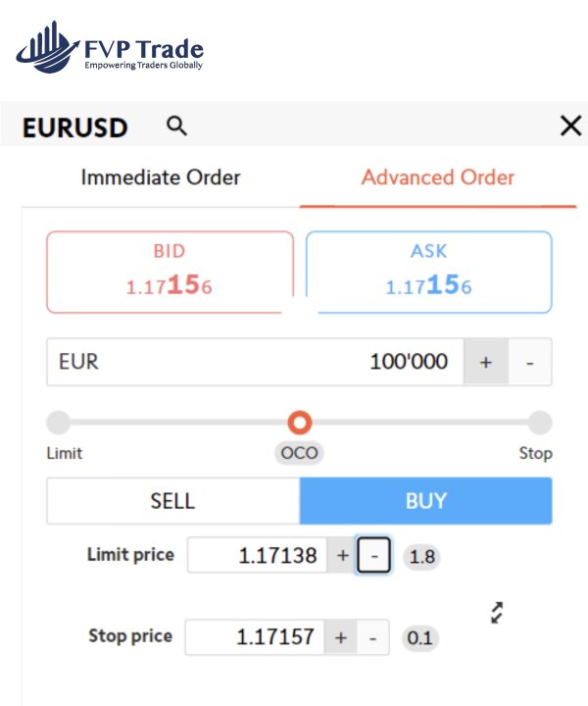
Task: Click the OCO slider handle
Action: [x=300, y=423]
